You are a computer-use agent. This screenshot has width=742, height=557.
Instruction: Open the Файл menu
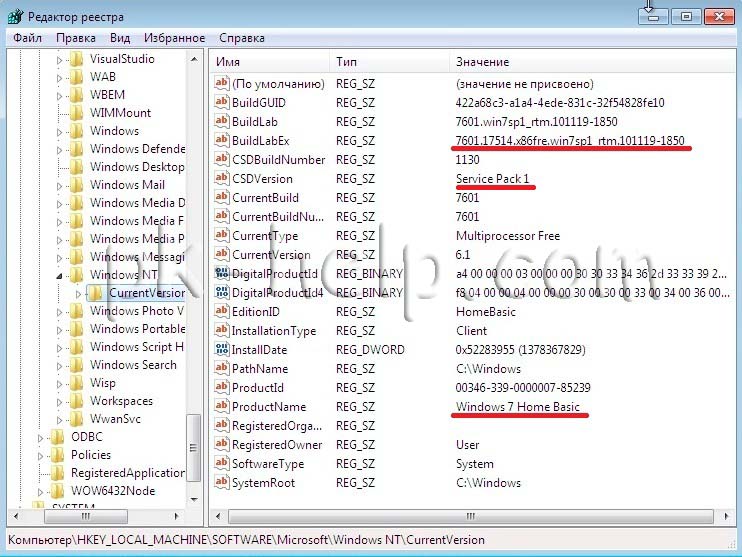click(27, 38)
